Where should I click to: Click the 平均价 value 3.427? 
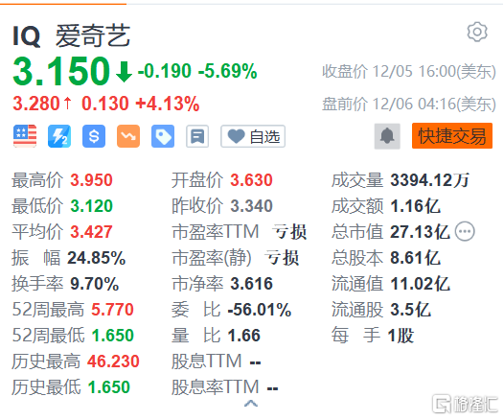click(x=92, y=232)
